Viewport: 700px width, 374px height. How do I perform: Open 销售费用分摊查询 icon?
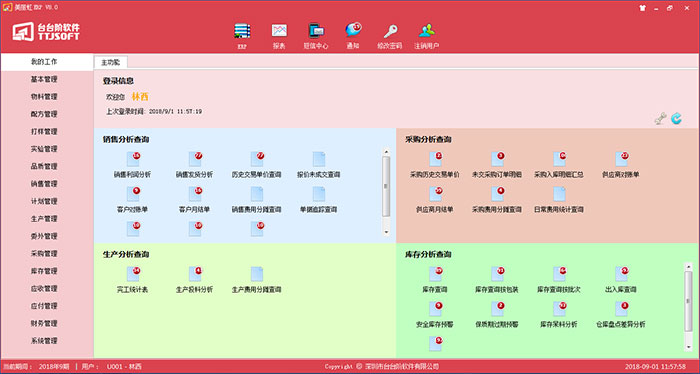tap(257, 194)
